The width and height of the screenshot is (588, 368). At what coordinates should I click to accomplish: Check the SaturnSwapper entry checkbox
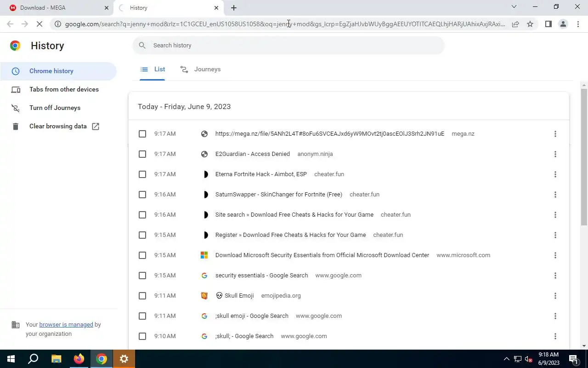[x=142, y=195]
